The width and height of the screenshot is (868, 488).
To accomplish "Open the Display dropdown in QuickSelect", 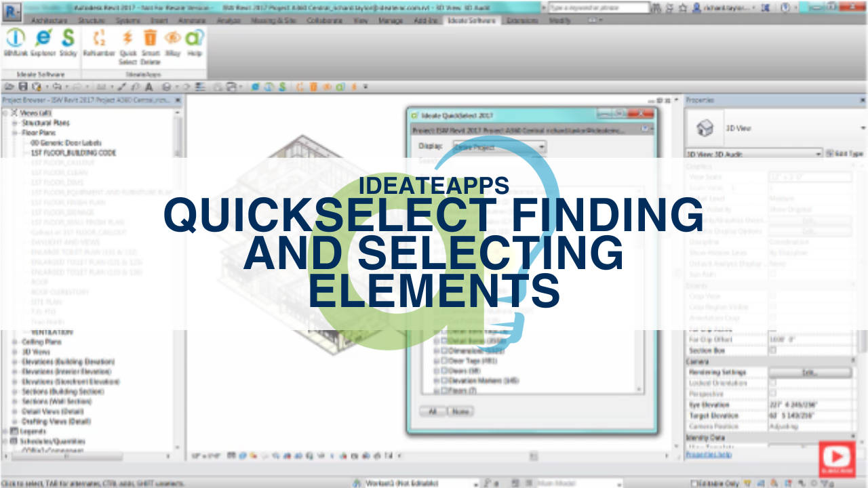I will pyautogui.click(x=500, y=146).
